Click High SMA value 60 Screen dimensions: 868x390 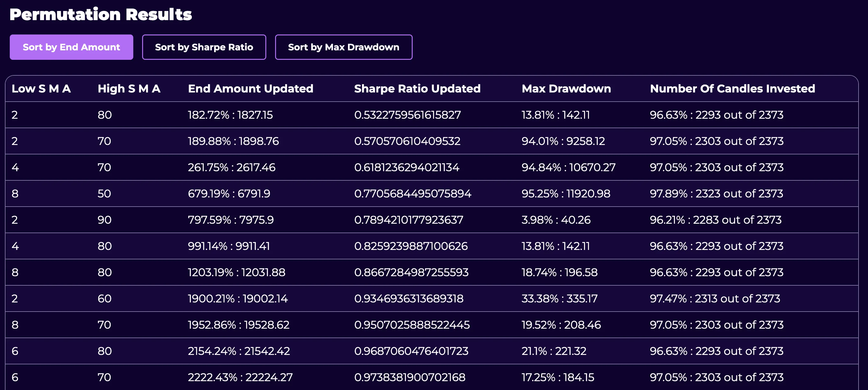(x=104, y=299)
